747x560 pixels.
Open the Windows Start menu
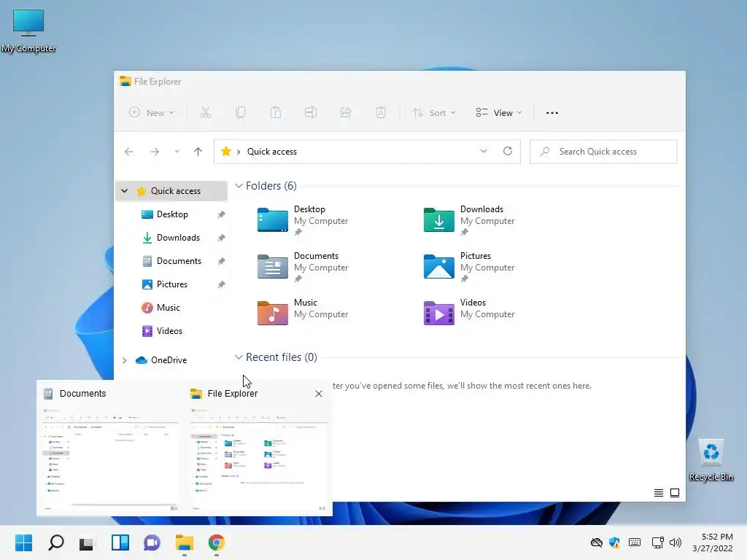click(24, 542)
